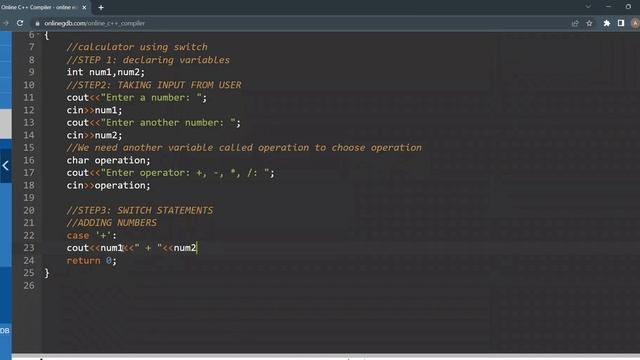Open the profile avatar menu

pyautogui.click(x=635, y=23)
